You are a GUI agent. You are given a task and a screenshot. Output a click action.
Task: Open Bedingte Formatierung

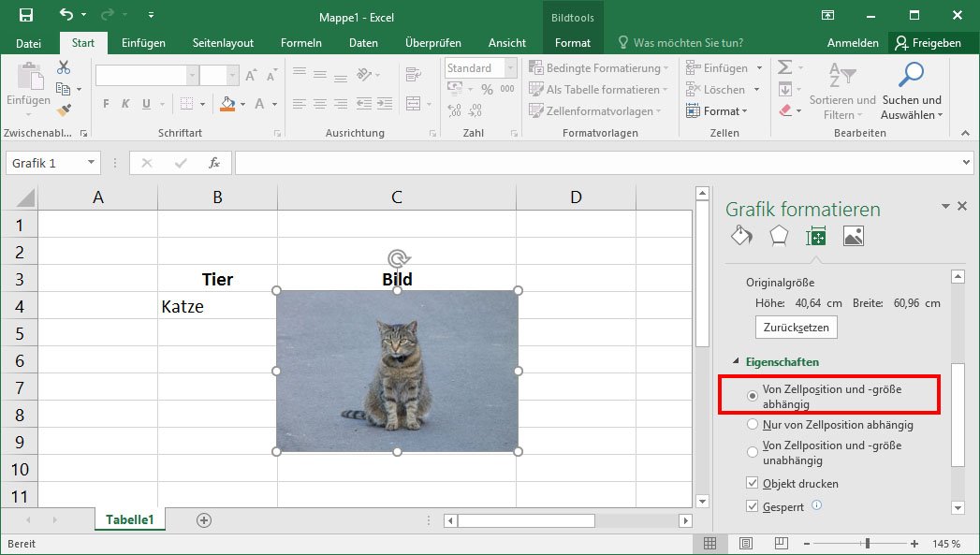click(599, 66)
